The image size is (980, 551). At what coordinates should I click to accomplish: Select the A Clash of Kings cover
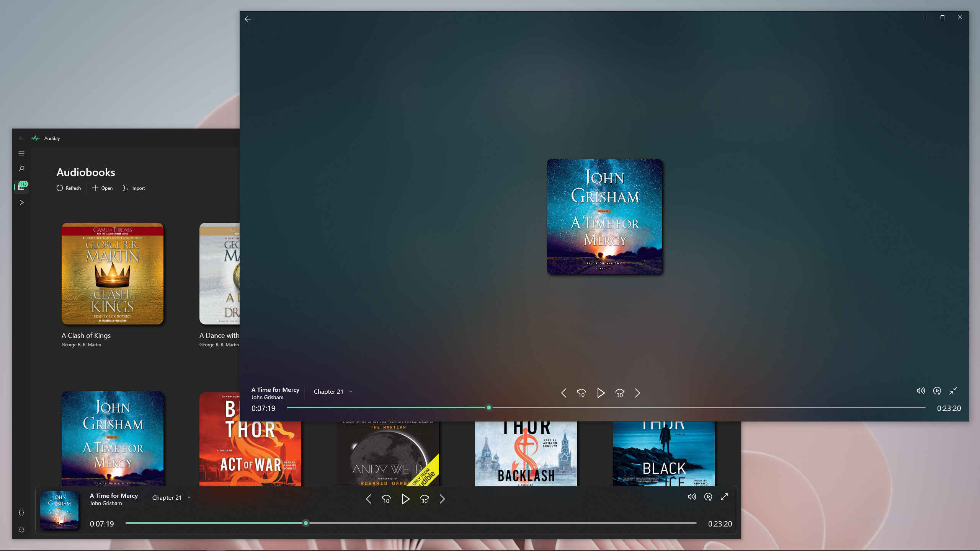pyautogui.click(x=113, y=274)
